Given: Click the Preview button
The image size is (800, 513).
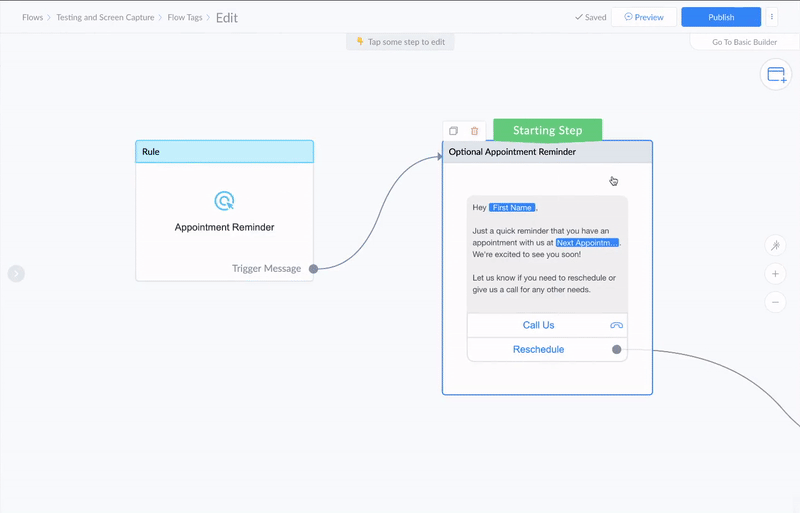Looking at the screenshot, I should [644, 17].
